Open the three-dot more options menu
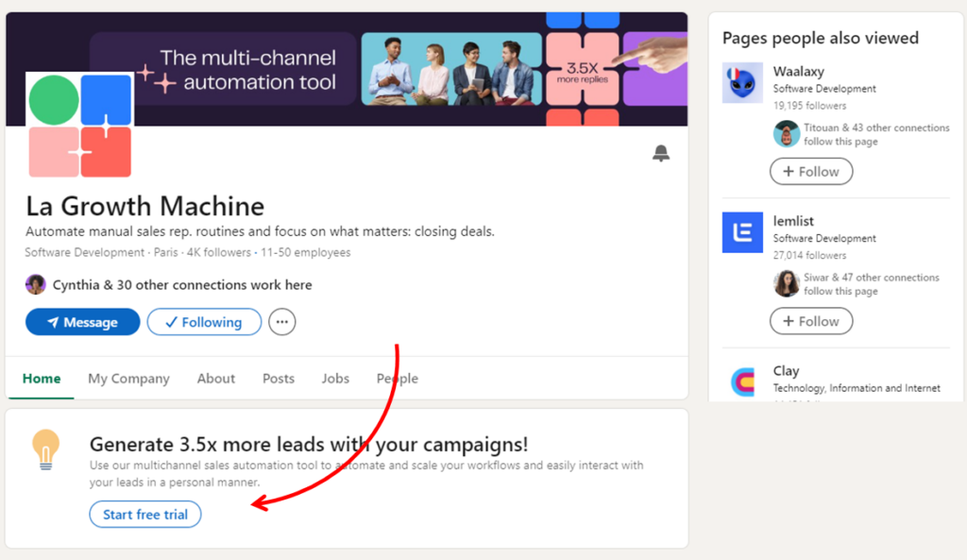 (281, 322)
